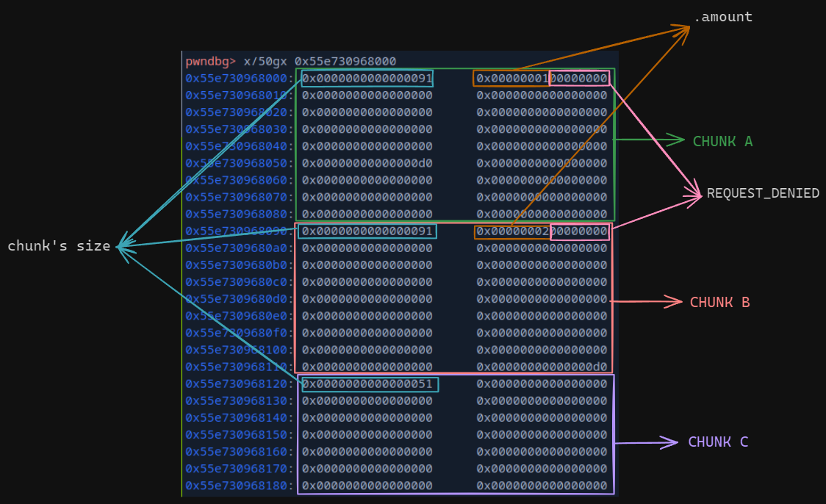This screenshot has width=826, height=504.
Task: Click the pwndbg> prompt
Action: click(211, 62)
